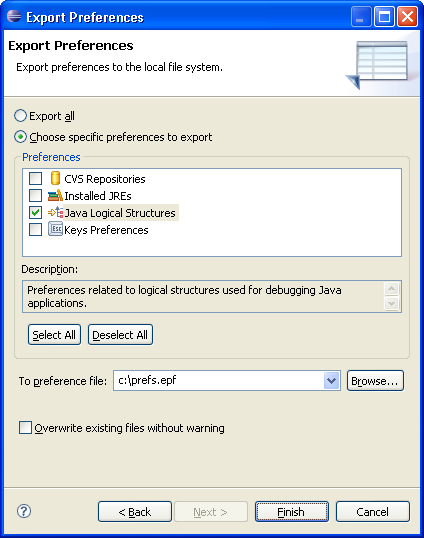The image size is (424, 538).
Task: Click the Java Logical Structures icon
Action: click(x=56, y=212)
